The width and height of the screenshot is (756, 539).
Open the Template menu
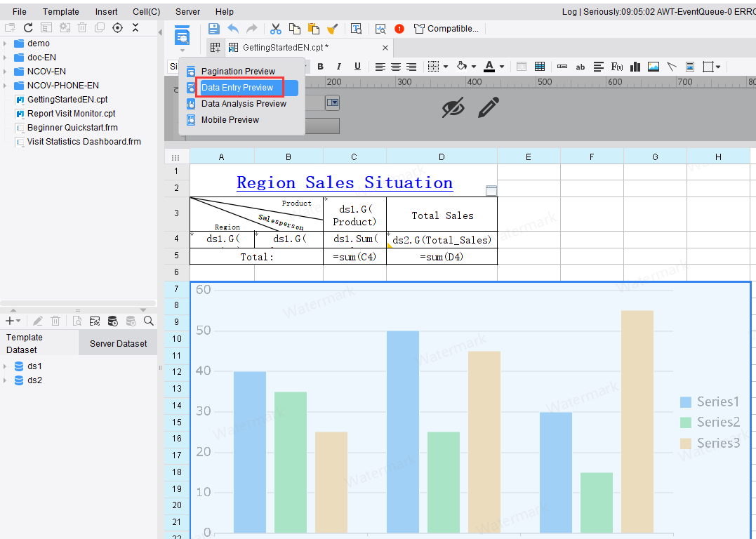pyautogui.click(x=60, y=12)
